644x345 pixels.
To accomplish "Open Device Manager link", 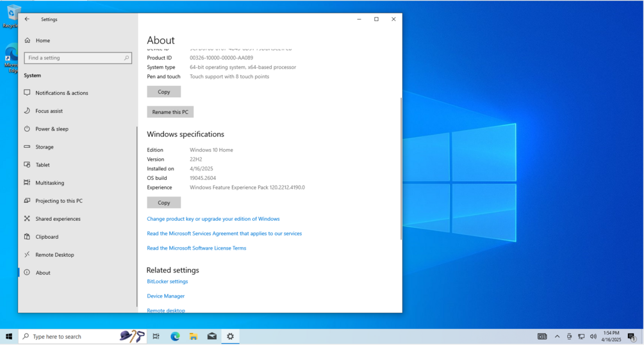I will coord(165,296).
